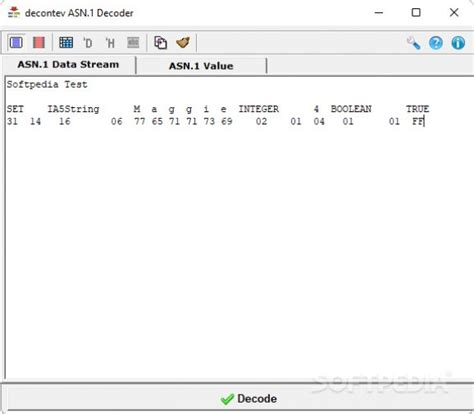This screenshot has width=474, height=414.
Task: Open help with the question mark icon
Action: pos(436,43)
